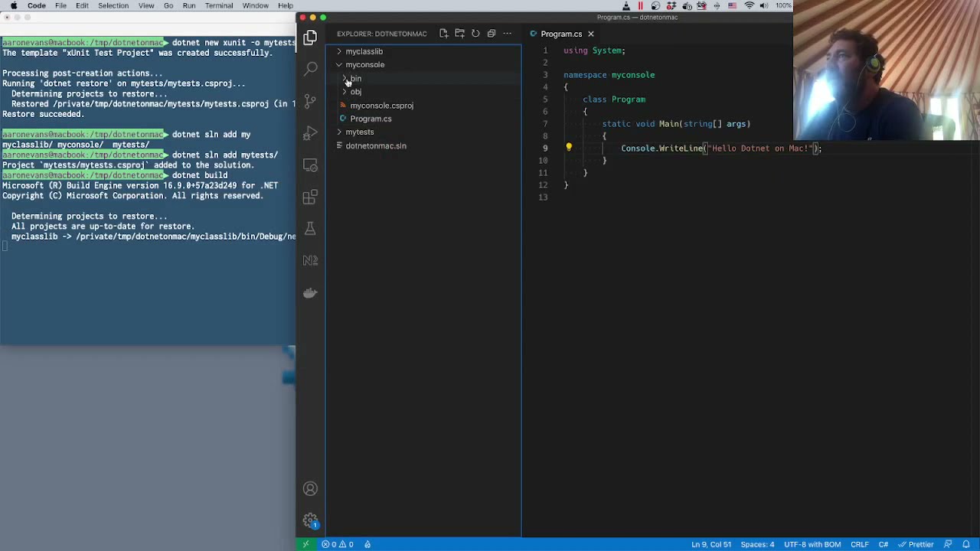This screenshot has width=980, height=551.
Task: Open the Testing flask view
Action: coord(310,229)
